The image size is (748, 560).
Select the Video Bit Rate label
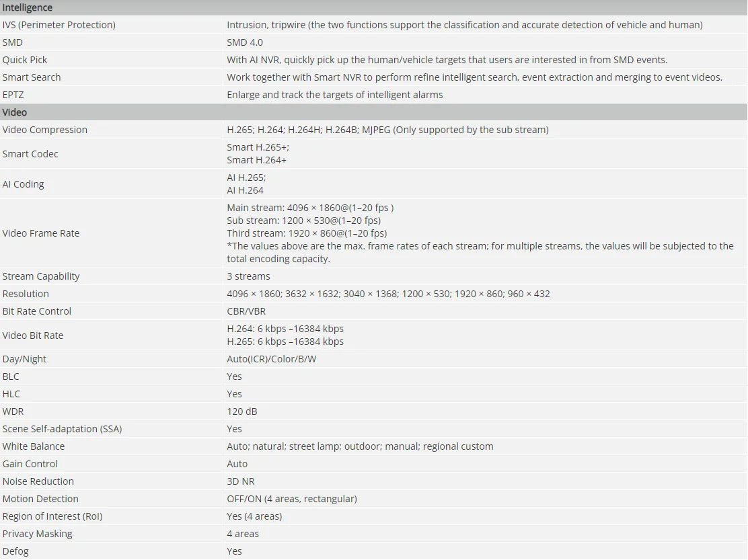coord(33,335)
